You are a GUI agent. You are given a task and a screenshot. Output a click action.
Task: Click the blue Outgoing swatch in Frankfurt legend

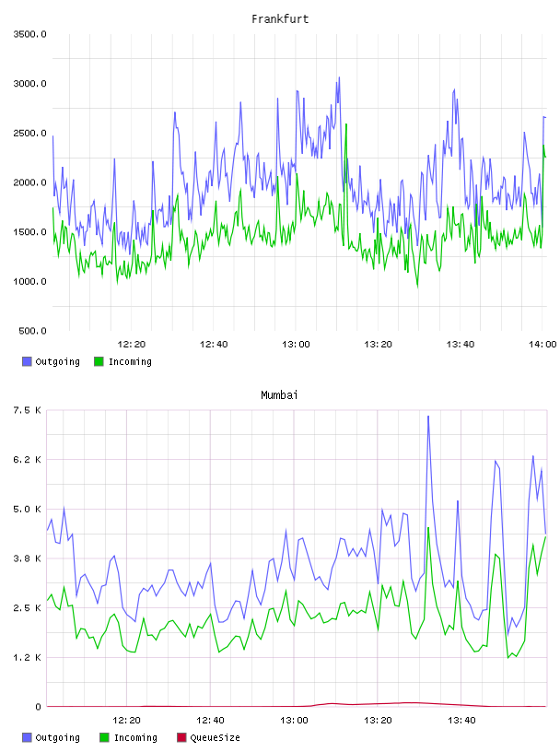pyautogui.click(x=27, y=361)
